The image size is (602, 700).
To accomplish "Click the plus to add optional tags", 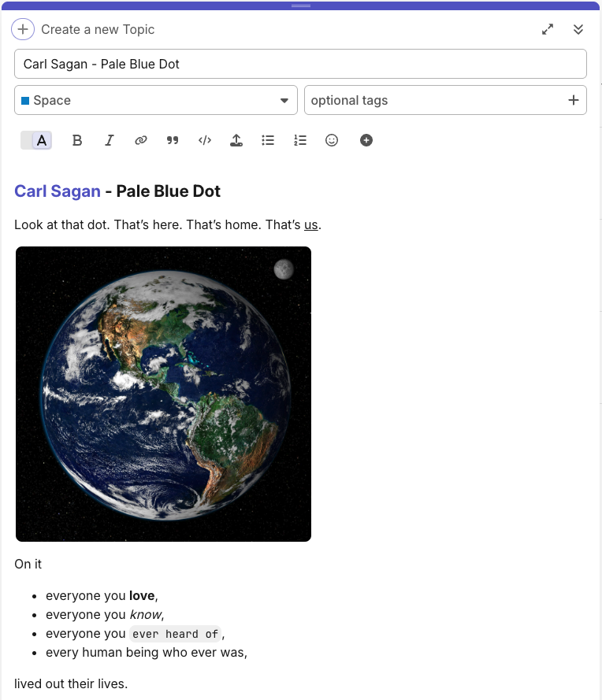I will [x=573, y=100].
